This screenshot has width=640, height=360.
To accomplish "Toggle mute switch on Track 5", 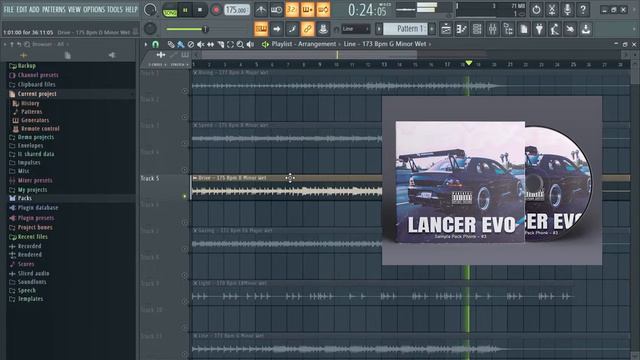I will pos(184,196).
